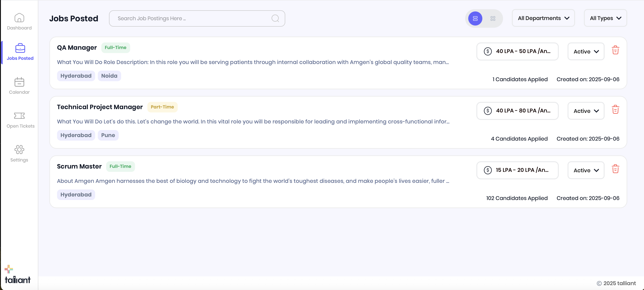Viewport: 644px width, 290px height.
Task: Click the search magnifier icon
Action: (x=275, y=18)
